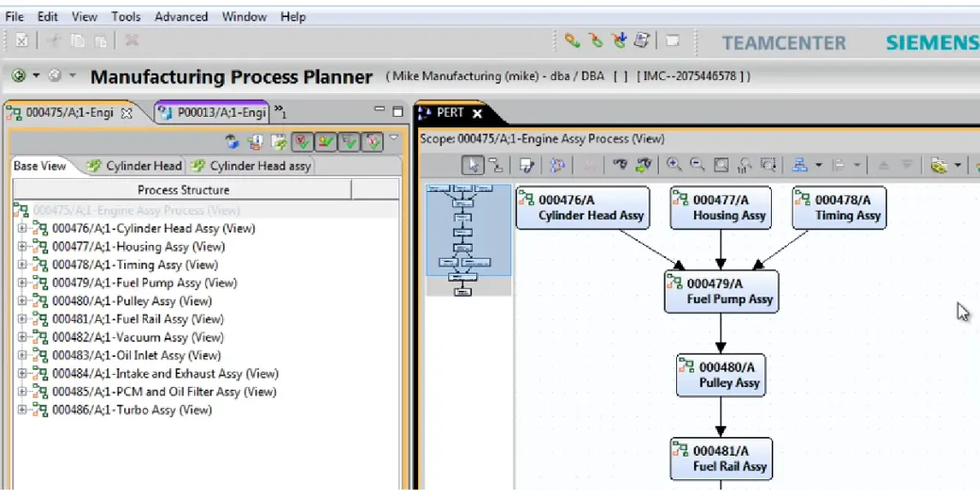Expand 000478/A;1-Timing Assy tree node

[x=22, y=265]
